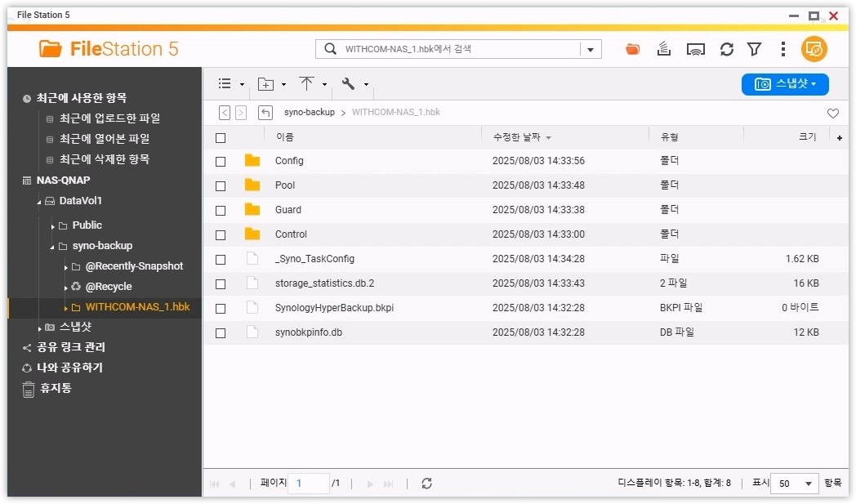The height and width of the screenshot is (504, 856).
Task: Click the wrench settings icon in toolbar
Action: (348, 84)
